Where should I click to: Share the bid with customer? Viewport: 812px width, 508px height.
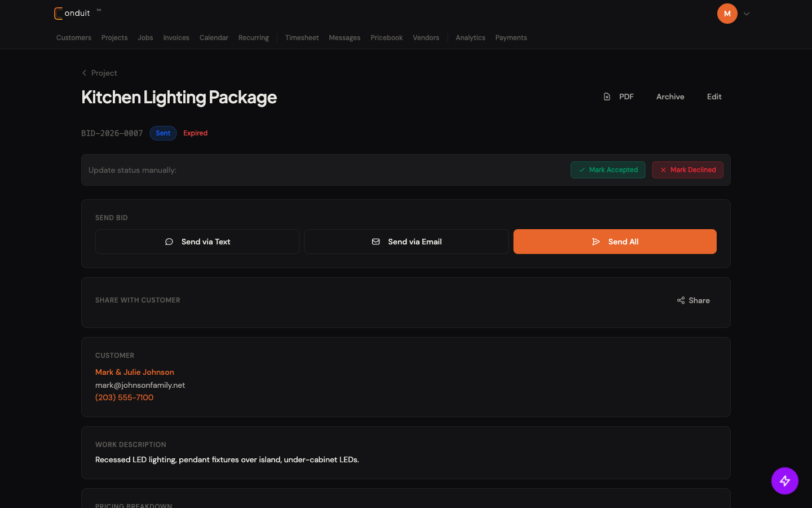[x=693, y=300]
